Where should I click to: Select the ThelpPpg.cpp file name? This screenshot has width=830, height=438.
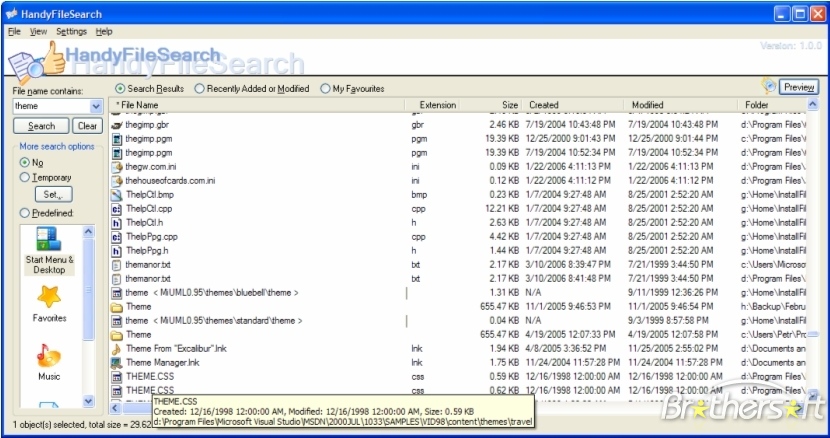point(152,237)
